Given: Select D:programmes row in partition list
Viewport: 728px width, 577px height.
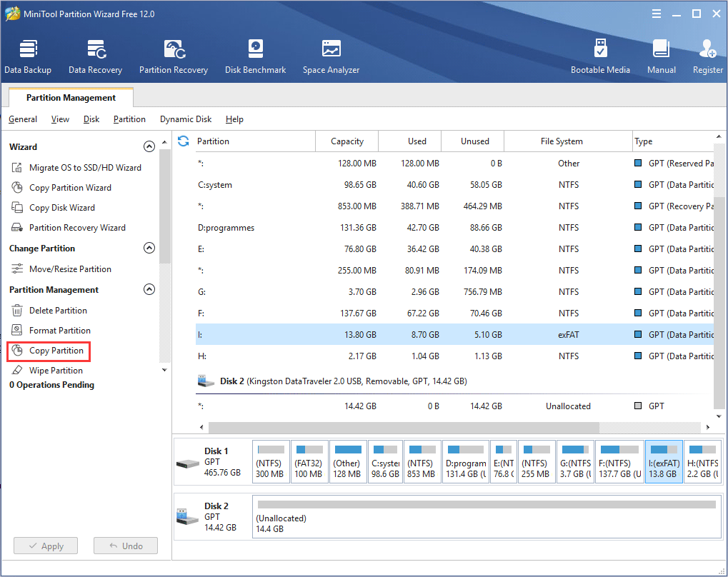Looking at the screenshot, I should [226, 228].
